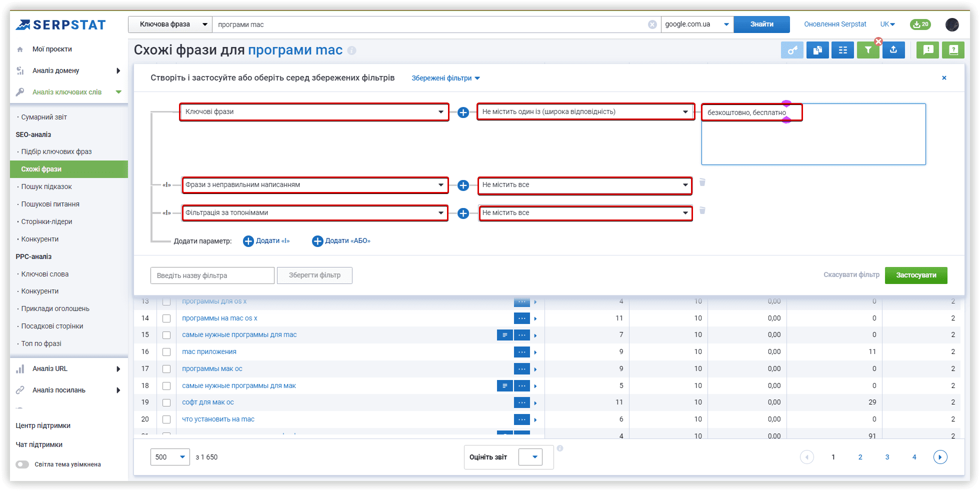Delete the Фрази з неправильним написанням filter row
The image size is (980, 491).
pos(702,182)
